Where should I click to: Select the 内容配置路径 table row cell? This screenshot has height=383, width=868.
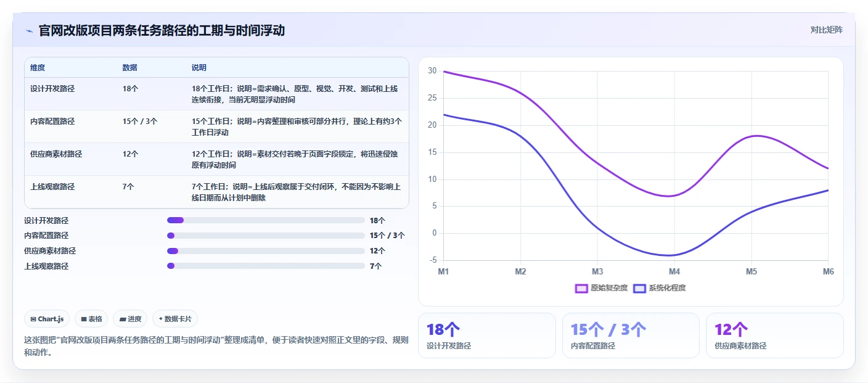click(52, 121)
